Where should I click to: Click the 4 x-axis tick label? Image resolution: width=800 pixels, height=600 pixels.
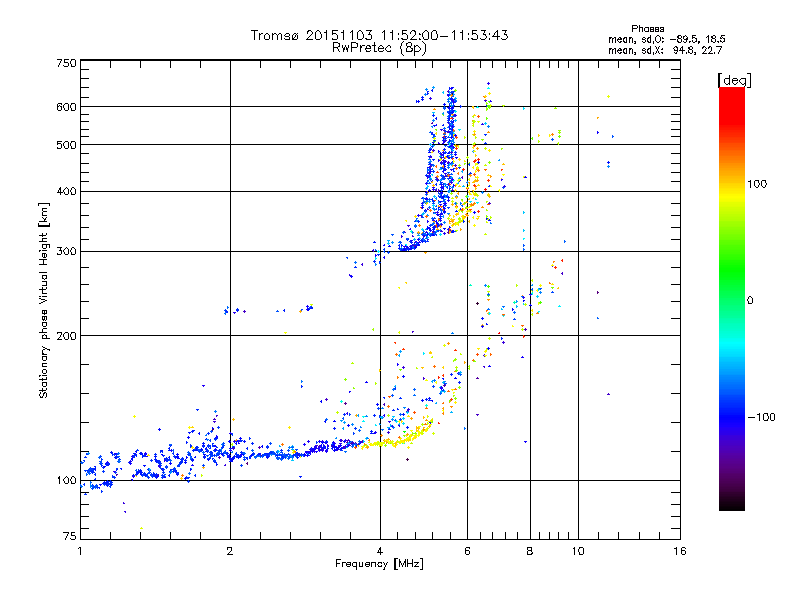(x=380, y=551)
